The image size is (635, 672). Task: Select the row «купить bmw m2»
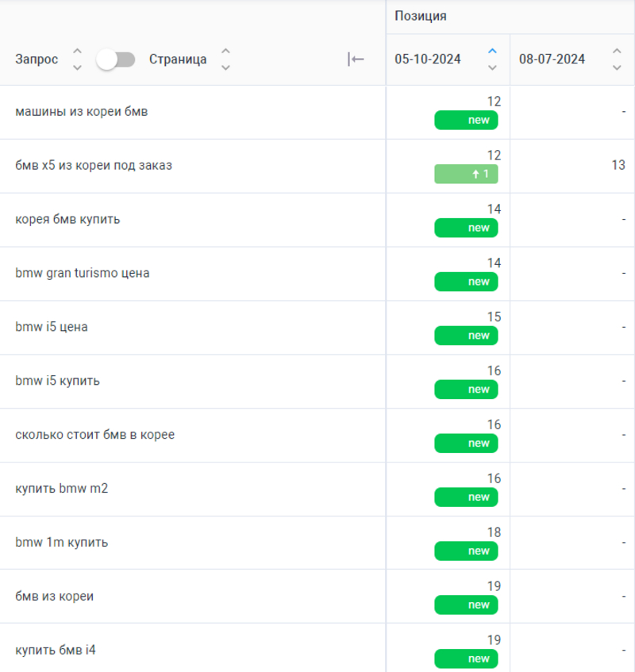point(62,489)
